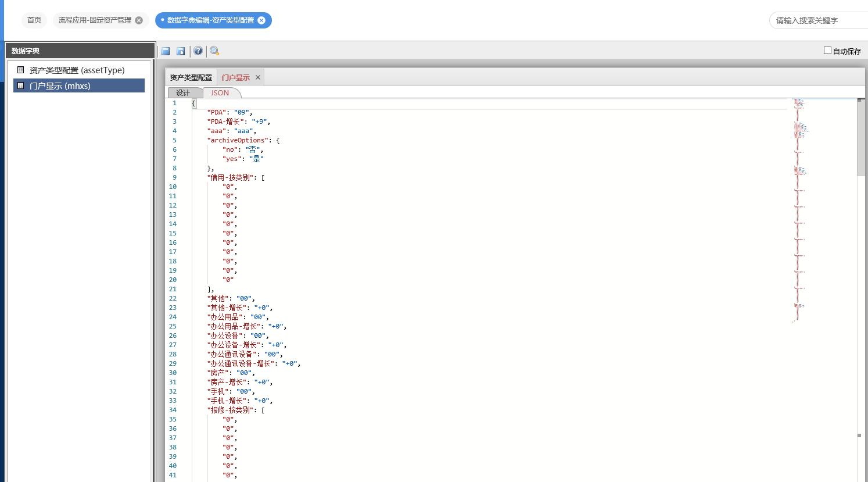Close the 流程应用-固定资产管理 tab with its X
The image size is (868, 482).
139,20
